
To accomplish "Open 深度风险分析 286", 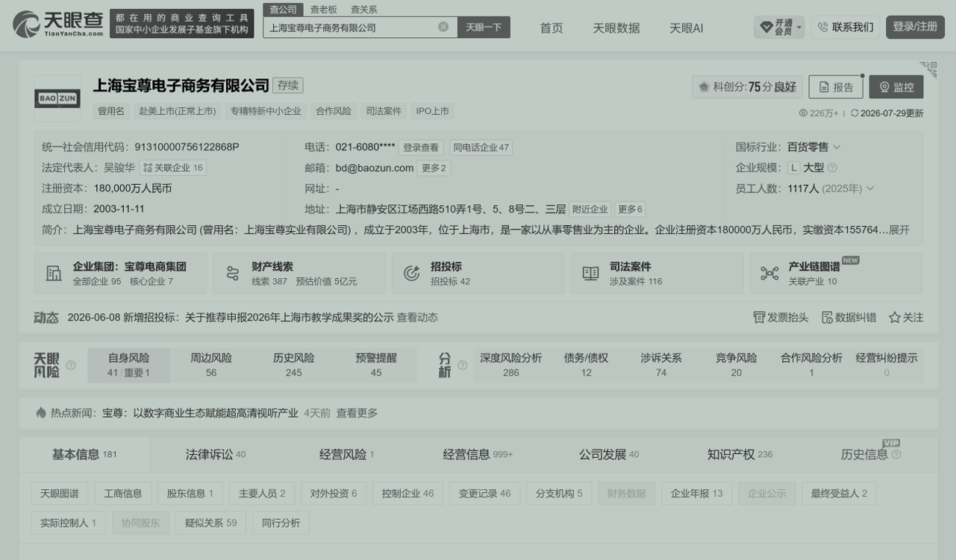I will pyautogui.click(x=511, y=365).
